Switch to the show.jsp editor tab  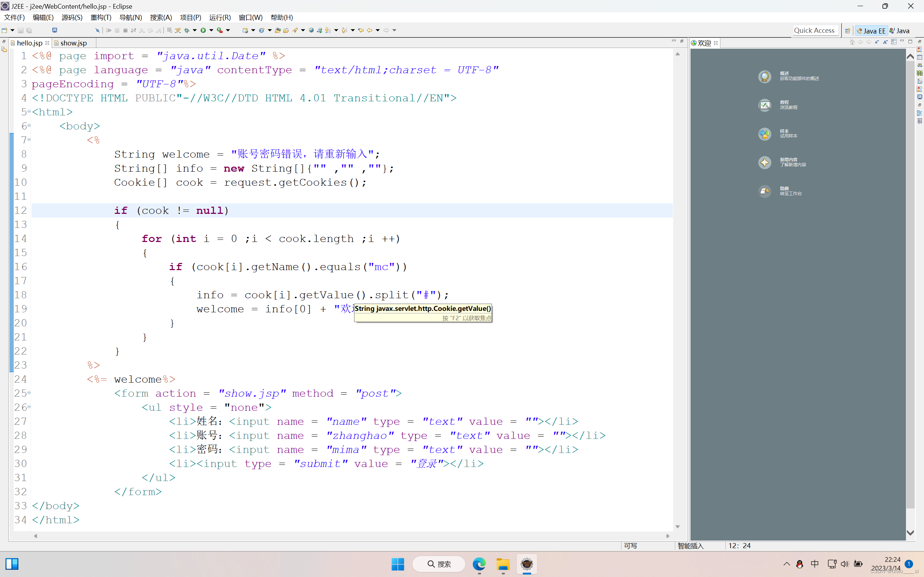point(73,43)
